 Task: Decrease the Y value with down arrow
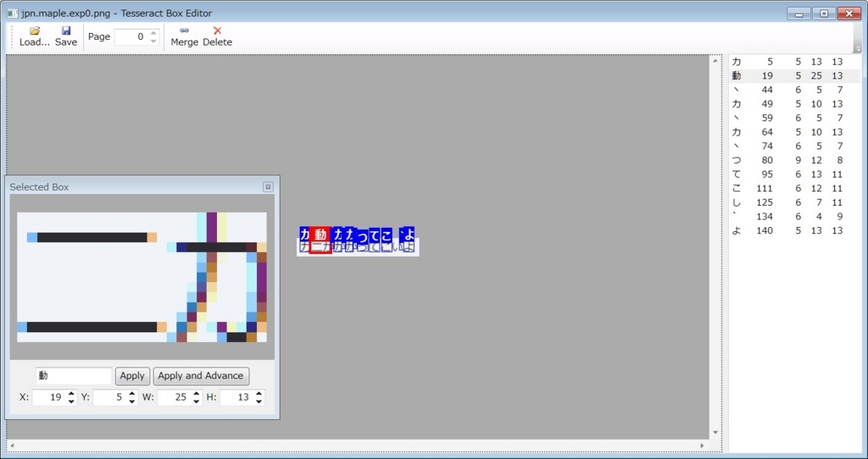(x=131, y=401)
